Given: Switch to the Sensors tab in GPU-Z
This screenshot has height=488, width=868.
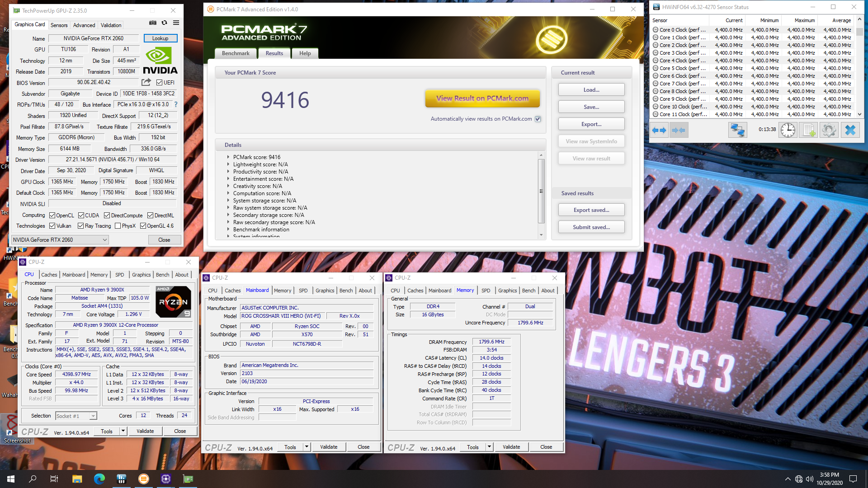Looking at the screenshot, I should pyautogui.click(x=59, y=25).
